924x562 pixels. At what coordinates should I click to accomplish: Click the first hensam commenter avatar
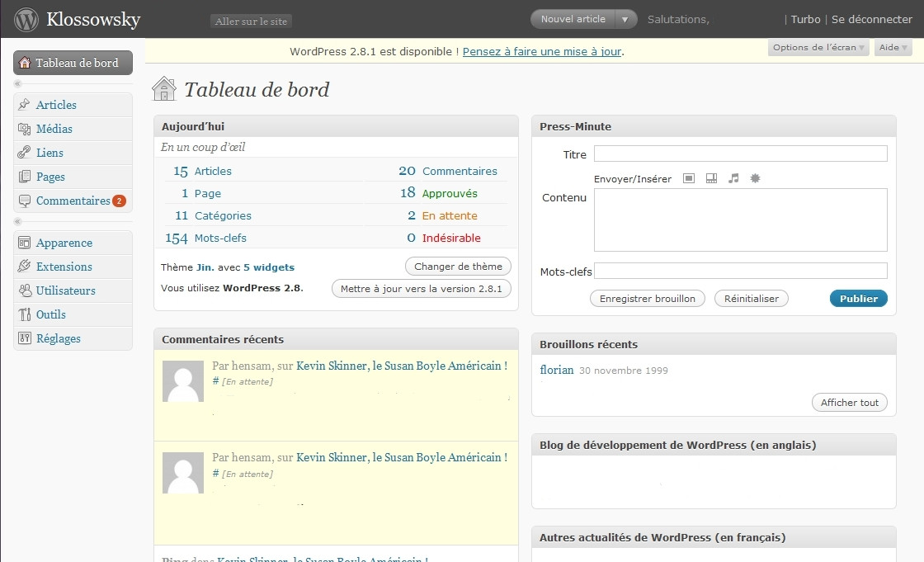(x=183, y=381)
